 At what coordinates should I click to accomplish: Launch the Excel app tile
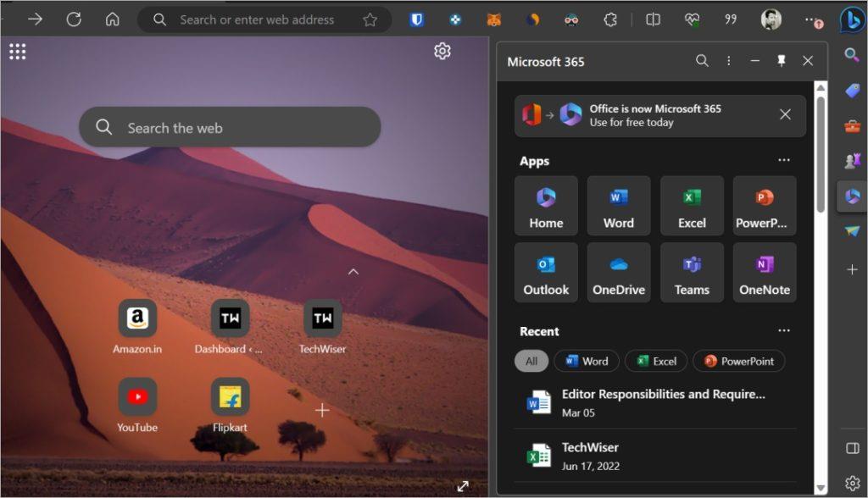click(692, 206)
